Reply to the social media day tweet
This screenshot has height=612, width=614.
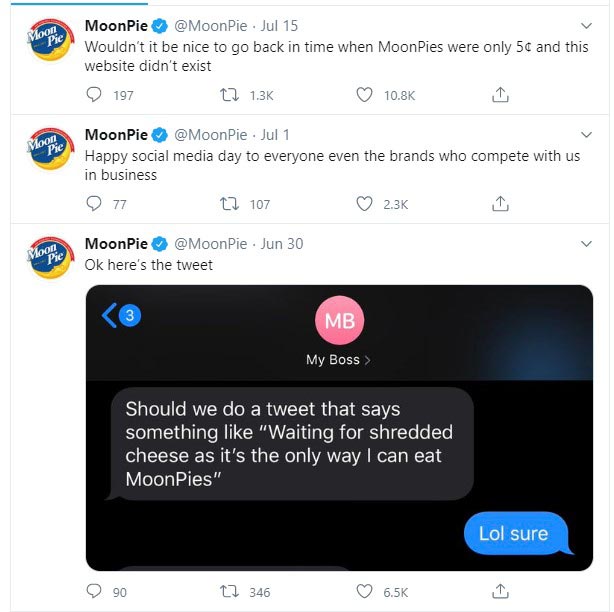(95, 204)
